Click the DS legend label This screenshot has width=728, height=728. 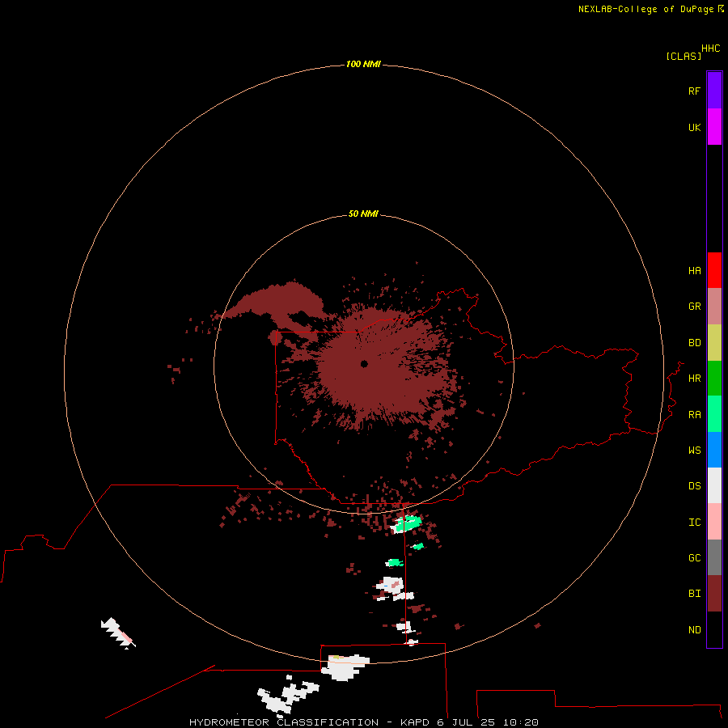click(695, 486)
